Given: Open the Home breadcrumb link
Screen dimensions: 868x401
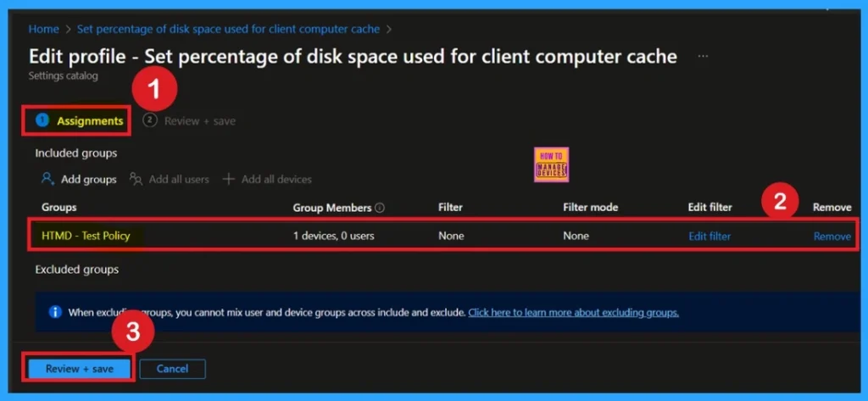Looking at the screenshot, I should click(44, 29).
